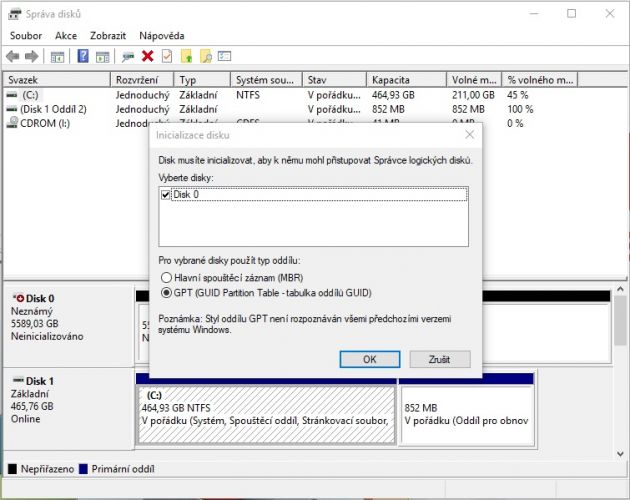Open the blue Help question-mark icon
630x500 pixels.
(83, 56)
